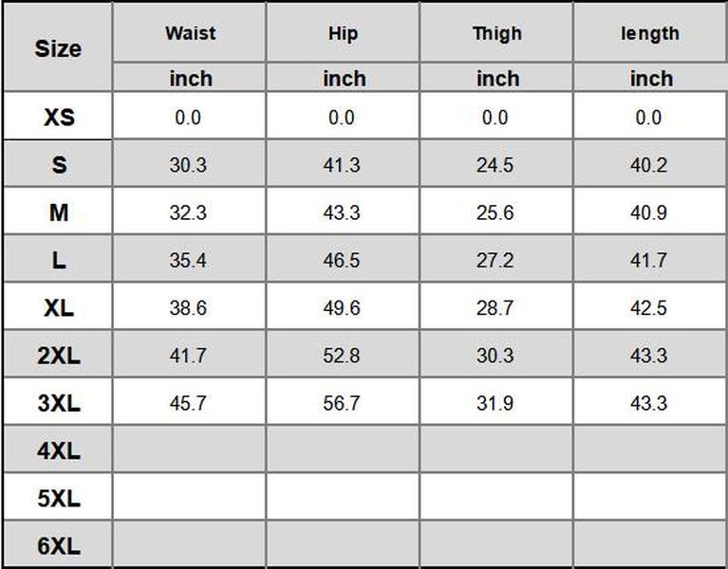728x569 pixels.
Task: Click the 56.7 hip value cell
Action: [x=342, y=403]
